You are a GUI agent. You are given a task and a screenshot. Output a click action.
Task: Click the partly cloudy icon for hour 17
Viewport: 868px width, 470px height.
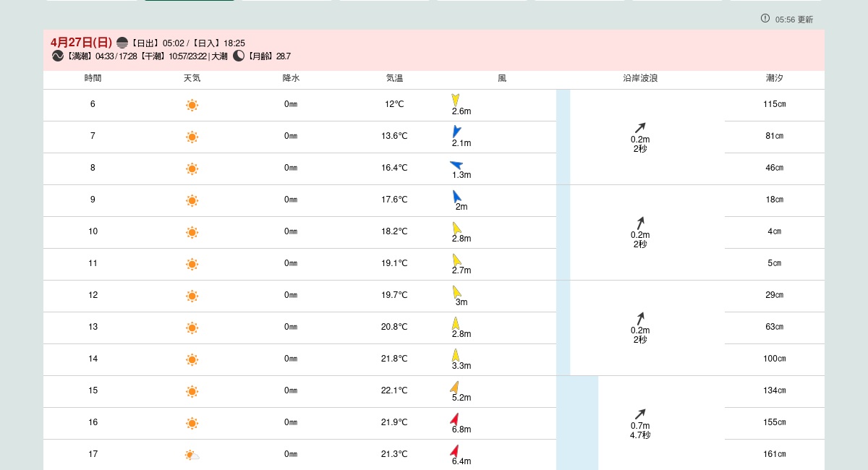coord(192,455)
